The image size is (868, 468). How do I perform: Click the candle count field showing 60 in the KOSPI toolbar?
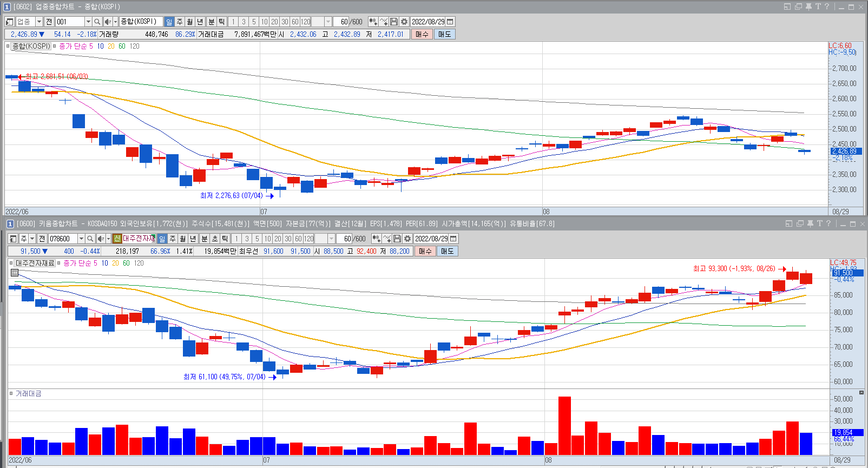(x=342, y=22)
